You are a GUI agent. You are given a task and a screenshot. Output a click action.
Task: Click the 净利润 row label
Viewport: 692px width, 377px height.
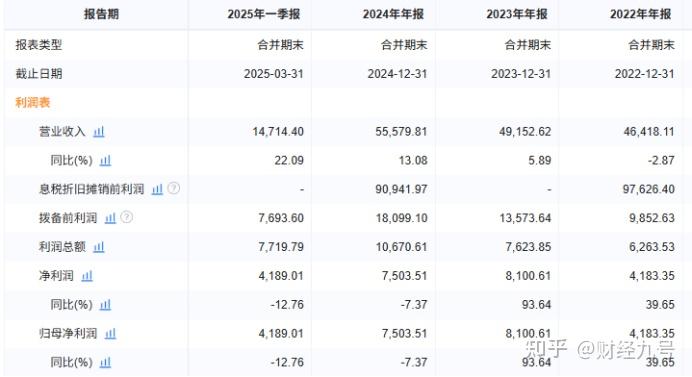pyautogui.click(x=56, y=276)
